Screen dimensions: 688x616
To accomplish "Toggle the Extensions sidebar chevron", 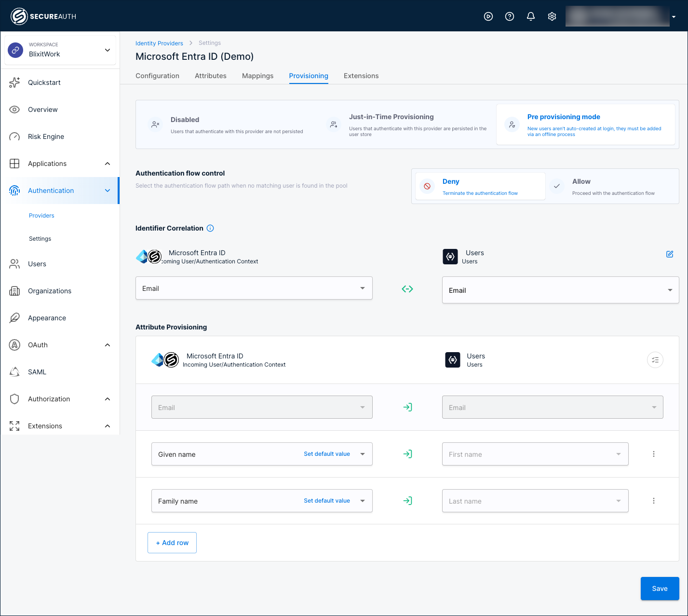I will point(108,426).
